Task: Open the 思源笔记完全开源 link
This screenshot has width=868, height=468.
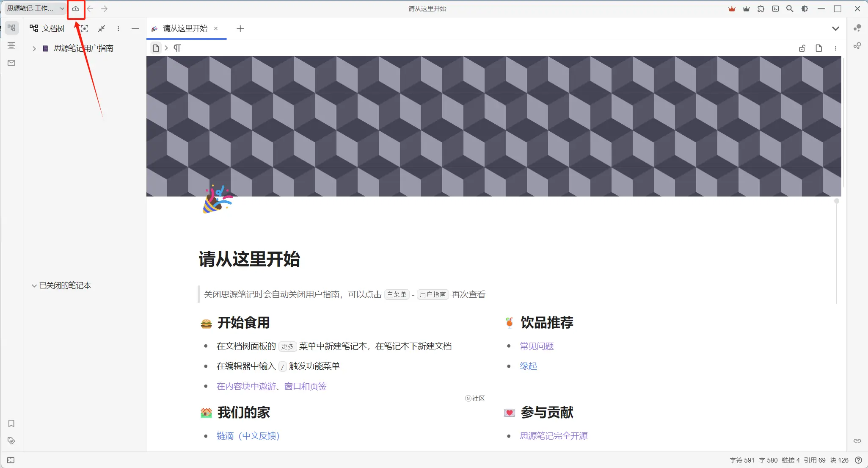Action: pyautogui.click(x=554, y=436)
